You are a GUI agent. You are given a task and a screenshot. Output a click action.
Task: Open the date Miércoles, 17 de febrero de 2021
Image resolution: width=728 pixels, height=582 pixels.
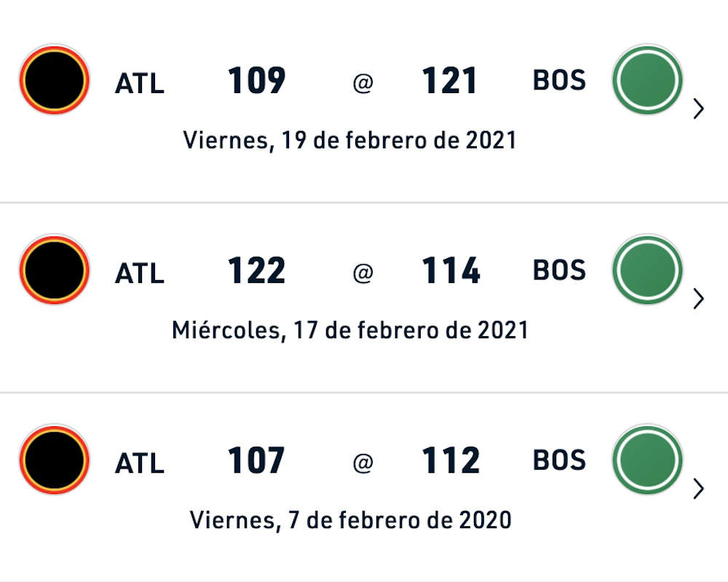click(x=350, y=330)
